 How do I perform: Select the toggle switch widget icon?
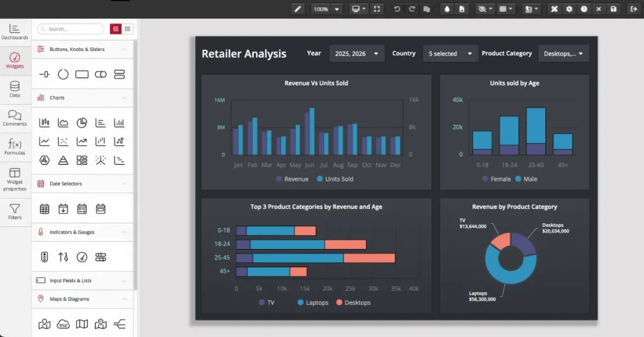[101, 74]
